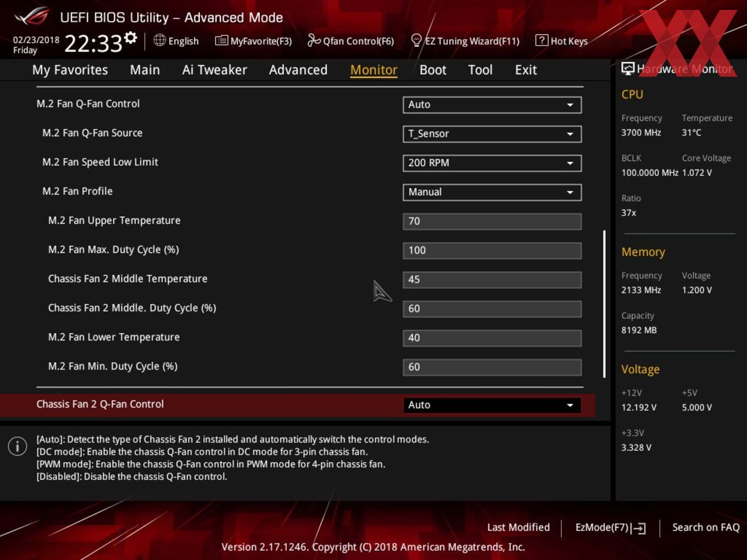Click the globe language icon
Viewport: 747px width, 560px height.
click(159, 40)
